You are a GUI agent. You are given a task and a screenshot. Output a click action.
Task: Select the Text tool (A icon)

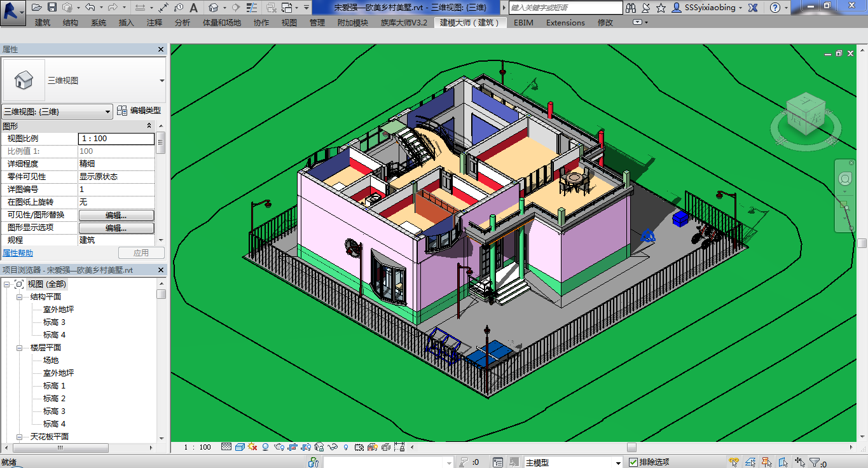[x=193, y=8]
